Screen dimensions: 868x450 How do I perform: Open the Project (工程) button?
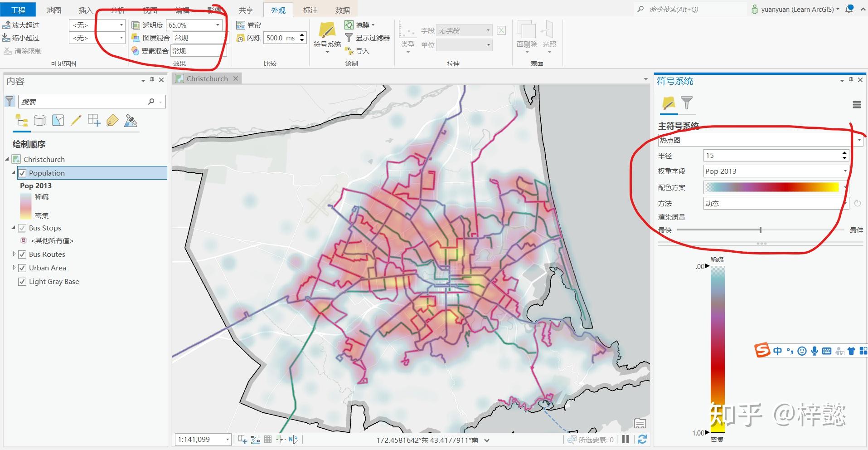tap(18, 10)
